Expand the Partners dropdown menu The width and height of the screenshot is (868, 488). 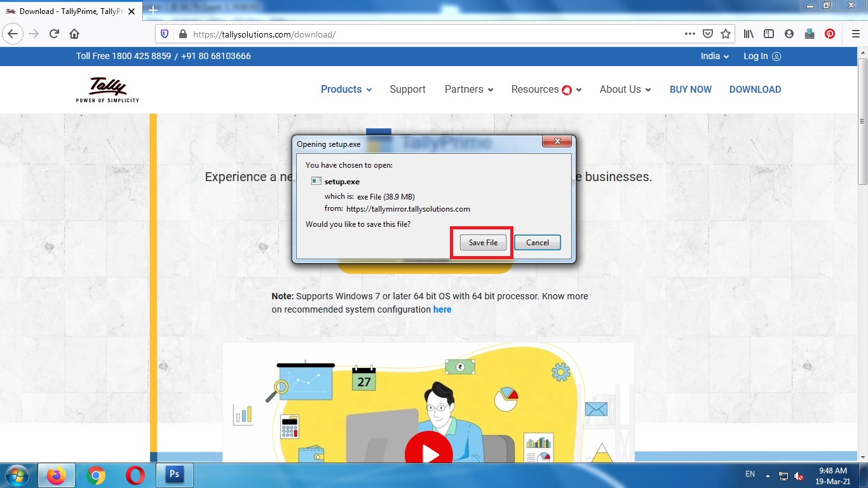[469, 90]
